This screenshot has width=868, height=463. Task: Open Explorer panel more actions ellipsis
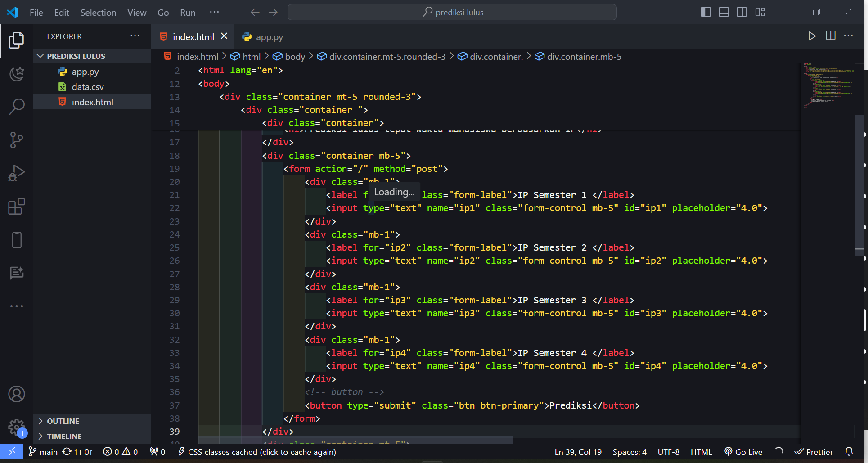point(135,36)
